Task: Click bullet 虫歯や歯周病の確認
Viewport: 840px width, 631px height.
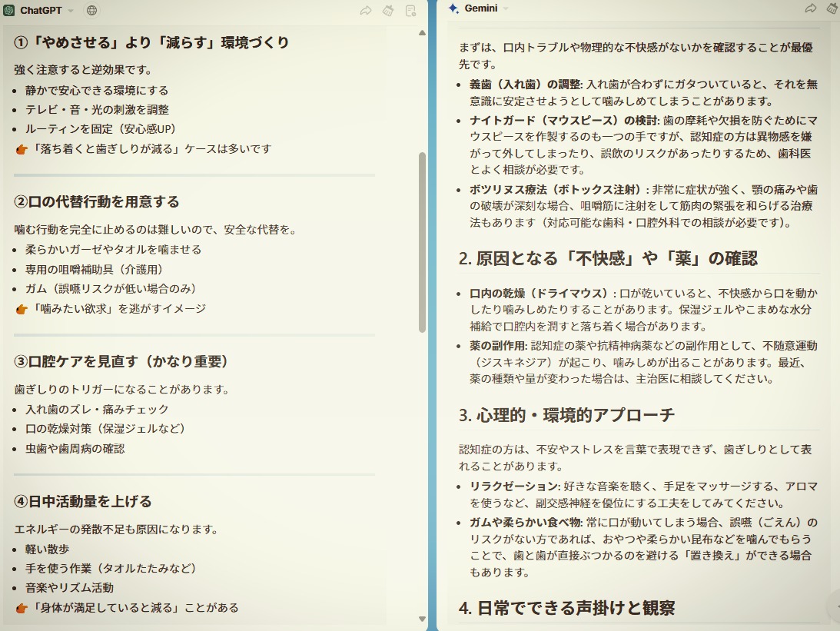Action: (75, 449)
